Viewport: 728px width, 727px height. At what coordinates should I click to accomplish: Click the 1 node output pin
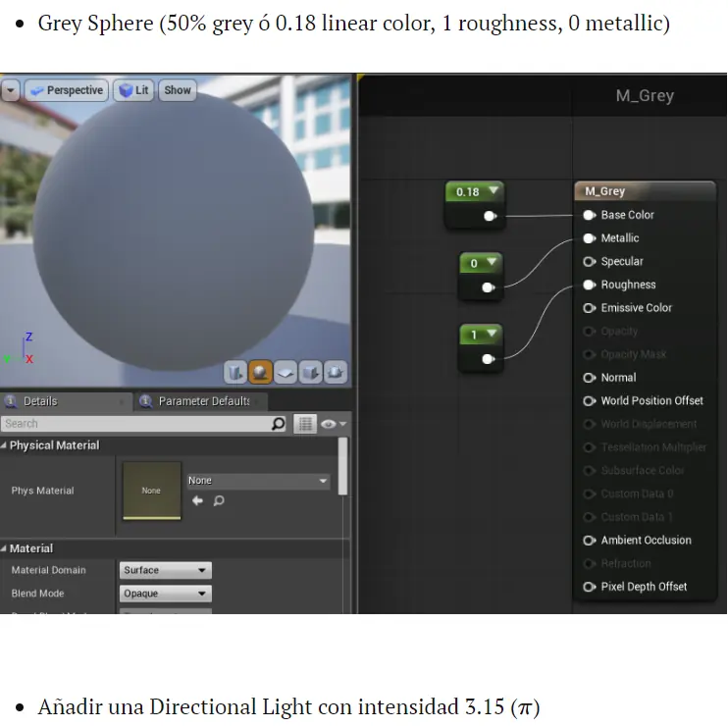click(x=489, y=359)
